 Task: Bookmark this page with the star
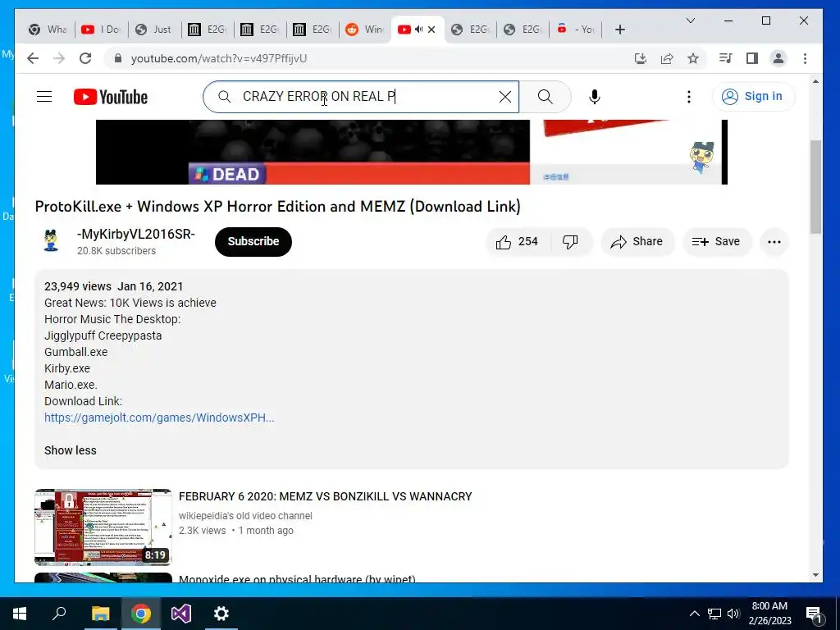(693, 58)
